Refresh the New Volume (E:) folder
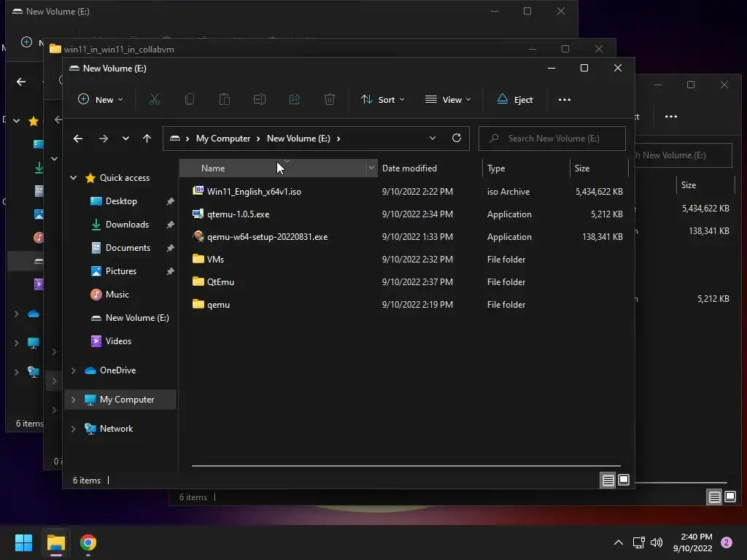Viewport: 747px width, 560px height. [x=457, y=138]
